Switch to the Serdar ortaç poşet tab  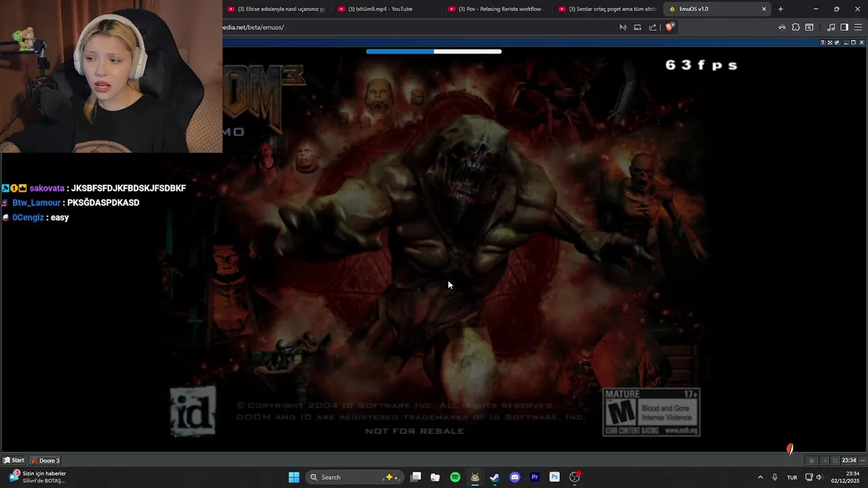(x=608, y=9)
